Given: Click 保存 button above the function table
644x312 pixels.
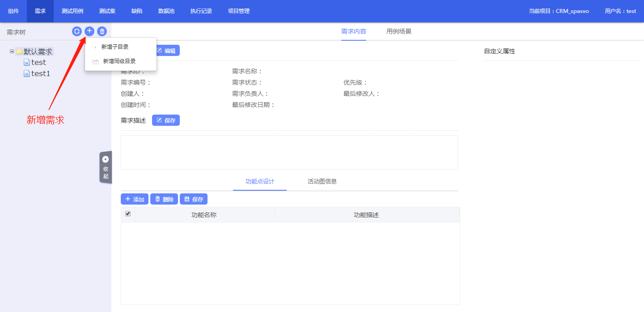Looking at the screenshot, I should tap(194, 199).
